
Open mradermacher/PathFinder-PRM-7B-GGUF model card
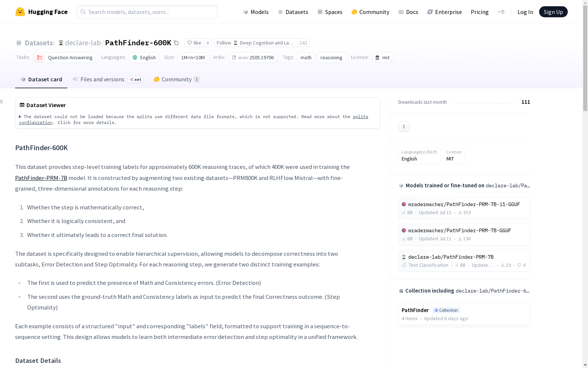464,234
